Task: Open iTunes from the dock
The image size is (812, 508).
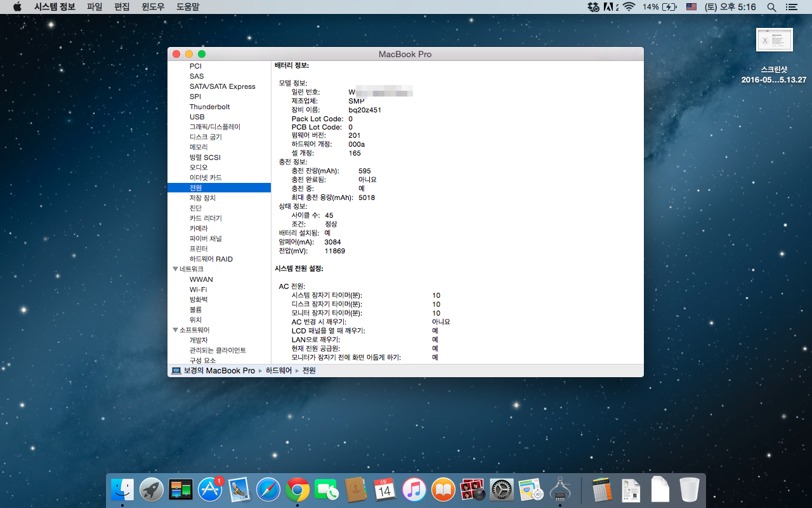Action: click(414, 490)
